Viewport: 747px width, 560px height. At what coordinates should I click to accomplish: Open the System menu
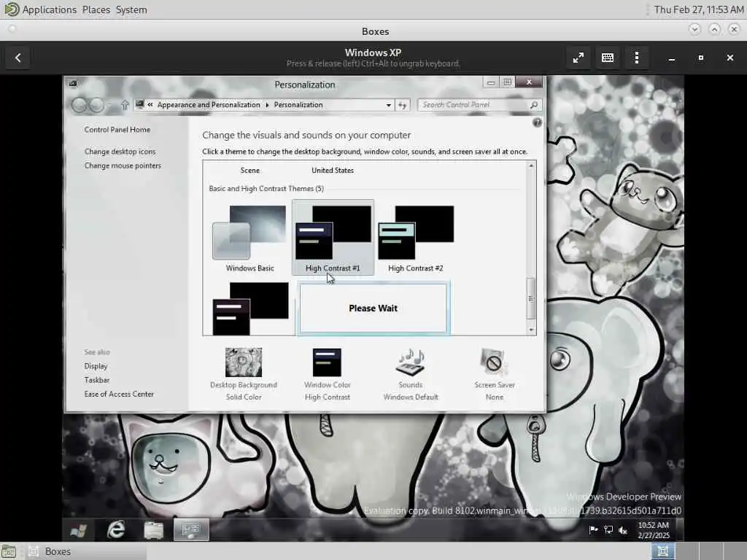[x=131, y=9]
